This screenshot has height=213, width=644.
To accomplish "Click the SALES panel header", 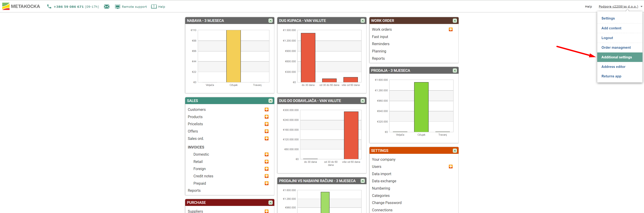I will 225,101.
